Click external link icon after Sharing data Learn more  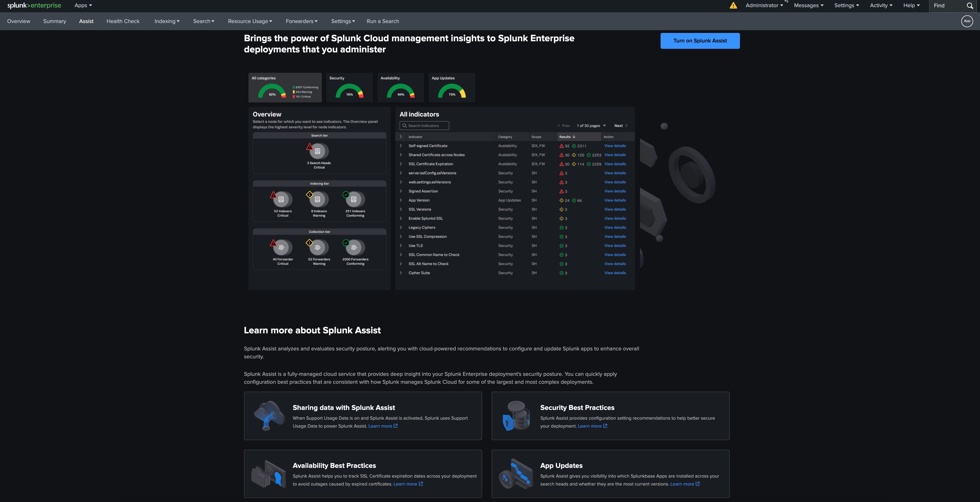tap(395, 426)
